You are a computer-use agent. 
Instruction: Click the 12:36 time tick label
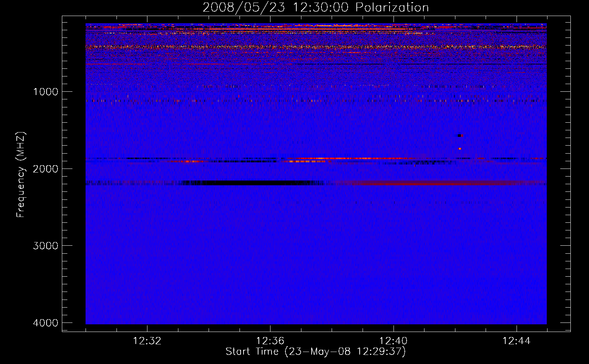(270, 341)
